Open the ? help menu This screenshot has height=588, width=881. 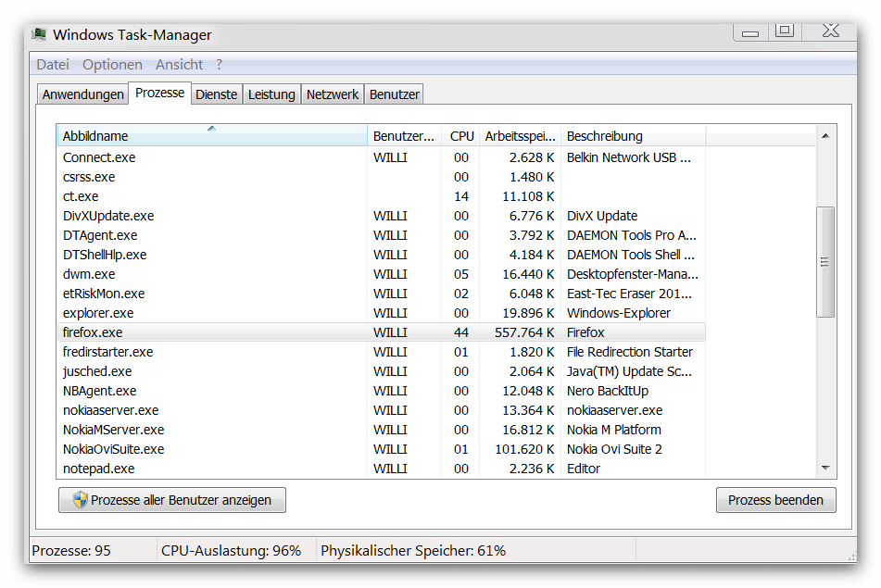220,65
